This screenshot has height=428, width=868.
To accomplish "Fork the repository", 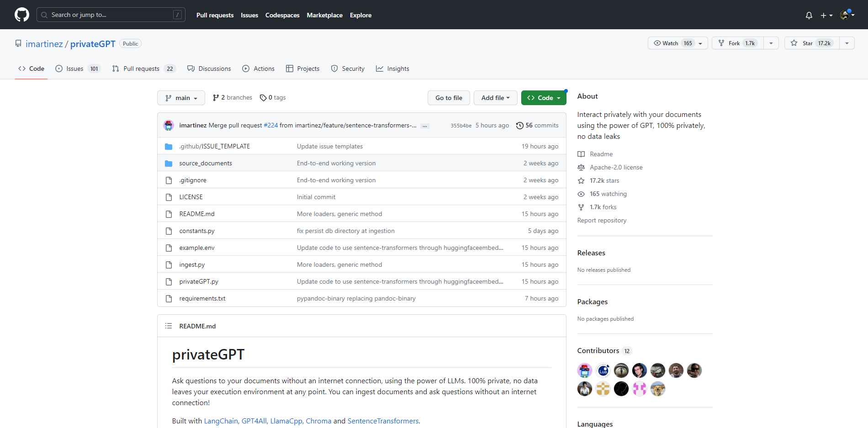I will pyautogui.click(x=738, y=43).
